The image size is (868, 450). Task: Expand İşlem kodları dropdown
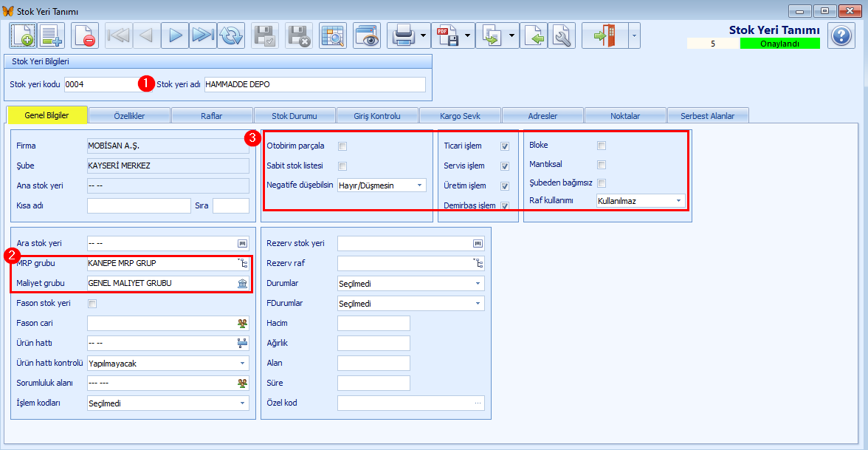point(242,403)
